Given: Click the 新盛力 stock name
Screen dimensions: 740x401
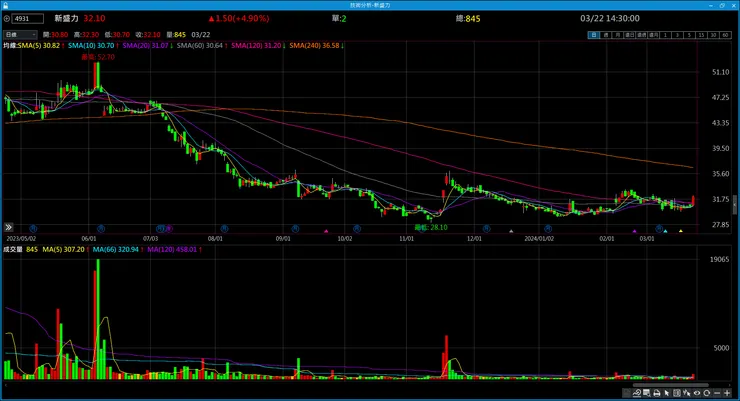Looking at the screenshot, I should (x=66, y=18).
